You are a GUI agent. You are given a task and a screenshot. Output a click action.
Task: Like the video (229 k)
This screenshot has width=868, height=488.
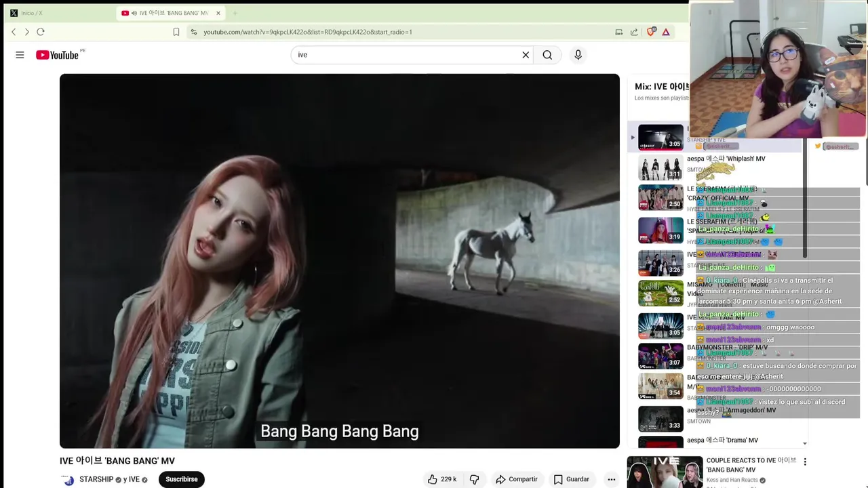[x=441, y=479]
